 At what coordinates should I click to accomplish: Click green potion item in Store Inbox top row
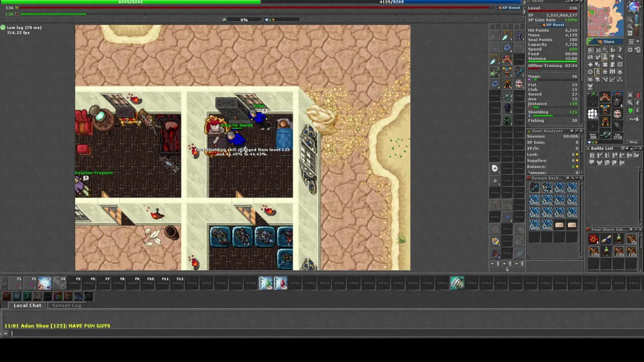[x=619, y=239]
